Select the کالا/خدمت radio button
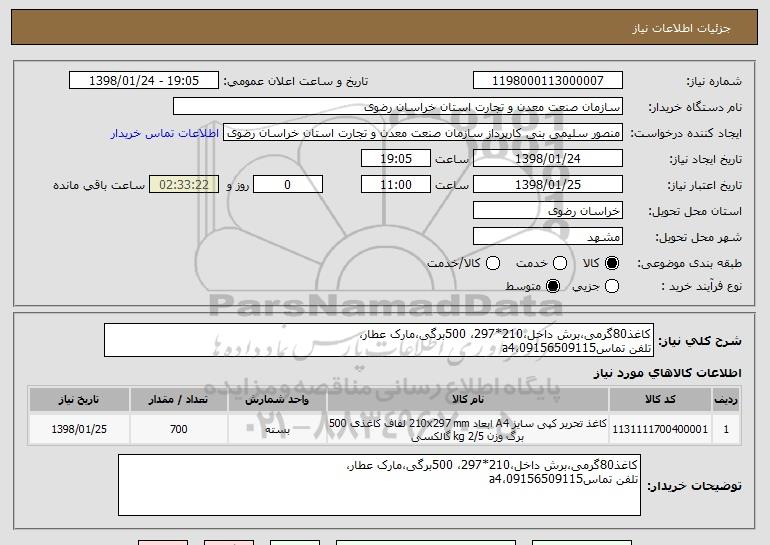The width and height of the screenshot is (770, 545). click(493, 263)
